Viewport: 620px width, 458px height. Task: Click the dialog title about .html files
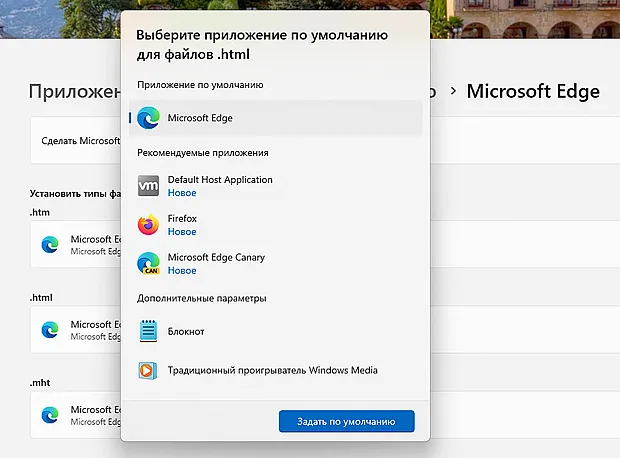[262, 44]
